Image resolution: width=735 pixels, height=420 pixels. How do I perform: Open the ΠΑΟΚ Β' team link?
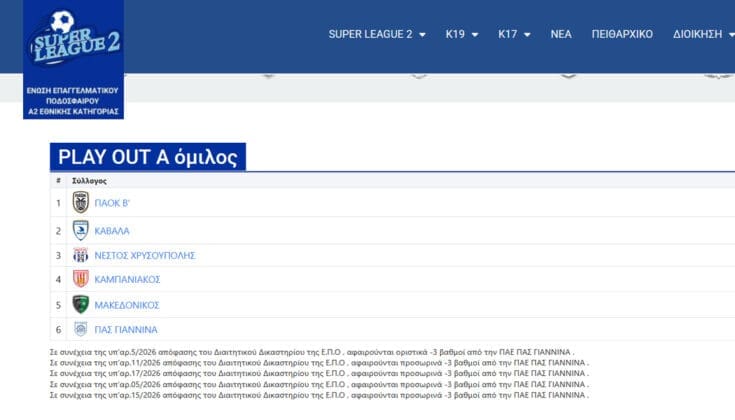tap(114, 203)
